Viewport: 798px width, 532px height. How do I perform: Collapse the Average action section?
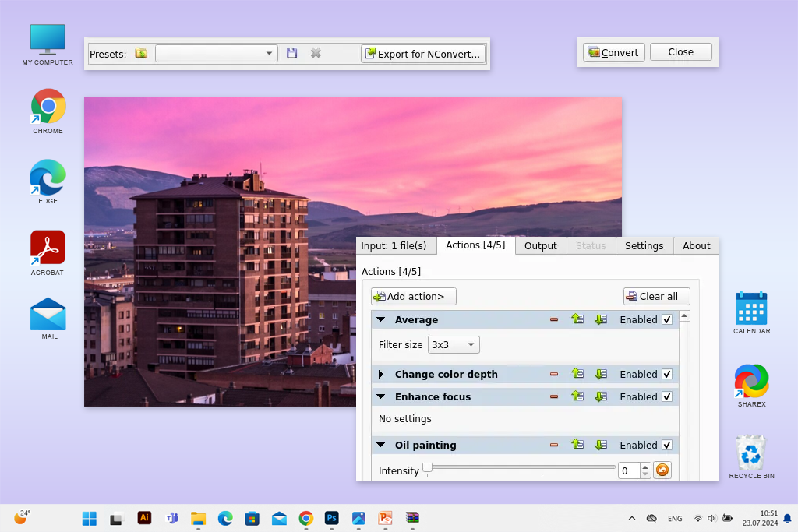tap(380, 319)
